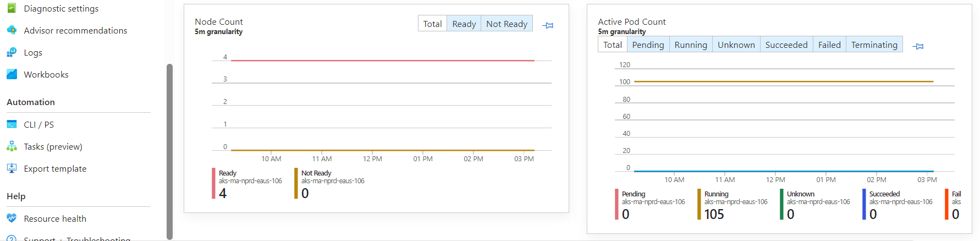
Task: Toggle the Running pod filter
Action: click(691, 45)
